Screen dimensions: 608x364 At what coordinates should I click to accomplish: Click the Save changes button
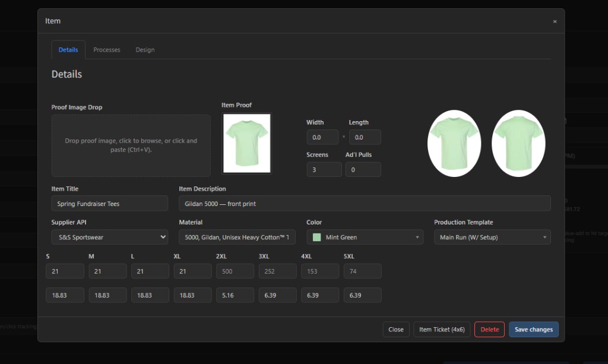tap(534, 329)
